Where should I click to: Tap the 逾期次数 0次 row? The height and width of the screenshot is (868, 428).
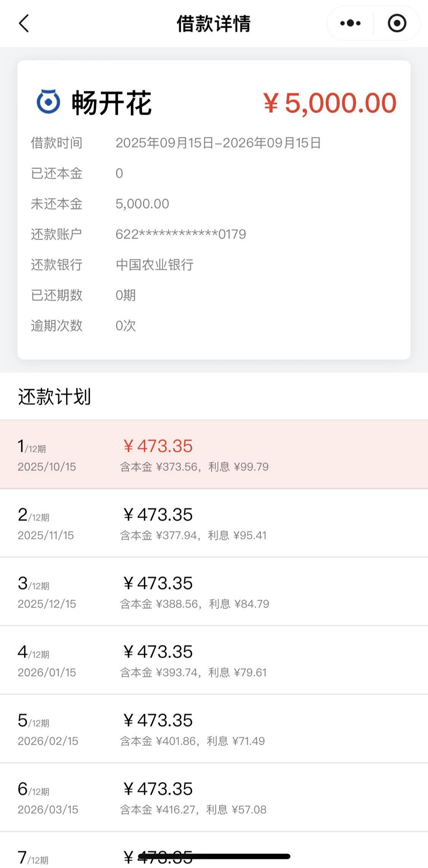(214, 325)
